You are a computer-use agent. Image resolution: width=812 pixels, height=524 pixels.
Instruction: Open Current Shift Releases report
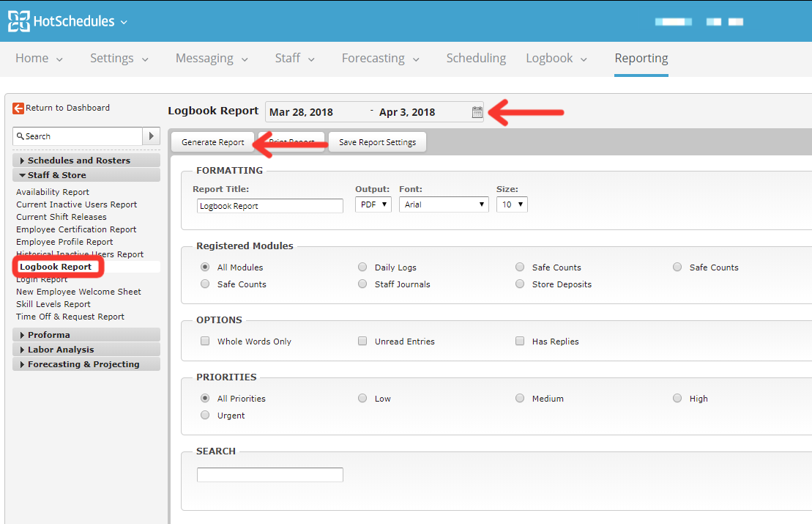coord(61,217)
